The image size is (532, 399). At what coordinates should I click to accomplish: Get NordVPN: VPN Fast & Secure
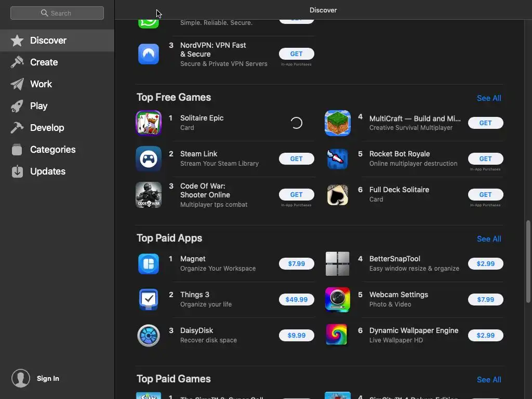pyautogui.click(x=297, y=54)
